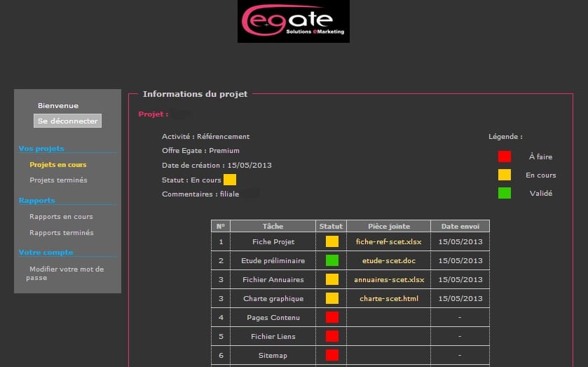Go to Rapports en cours
This screenshot has height=367, width=588.
point(61,216)
